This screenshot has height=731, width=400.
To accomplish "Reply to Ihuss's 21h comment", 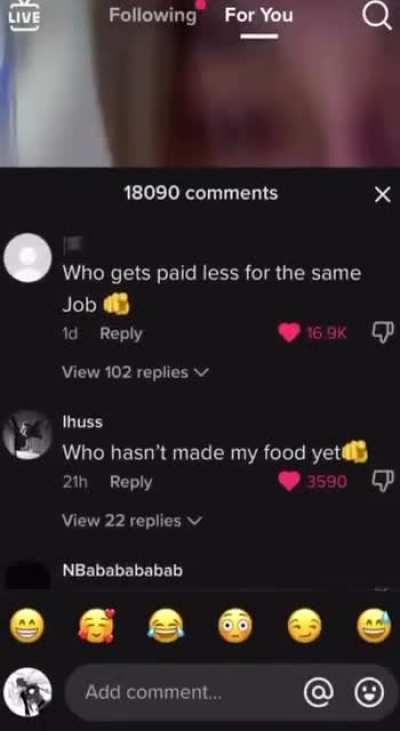I will click(131, 483).
